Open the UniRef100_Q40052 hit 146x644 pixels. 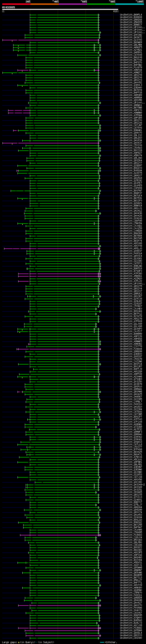tap(131, 82)
